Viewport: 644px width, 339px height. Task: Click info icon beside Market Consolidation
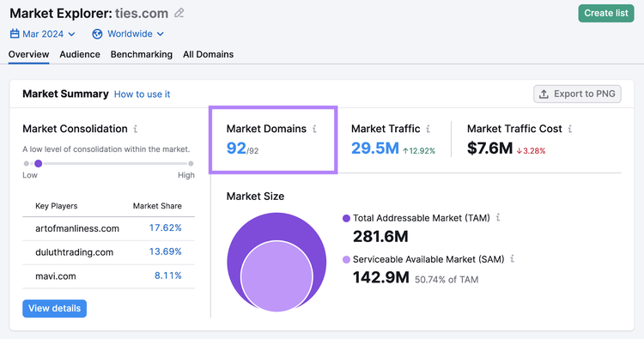click(135, 129)
